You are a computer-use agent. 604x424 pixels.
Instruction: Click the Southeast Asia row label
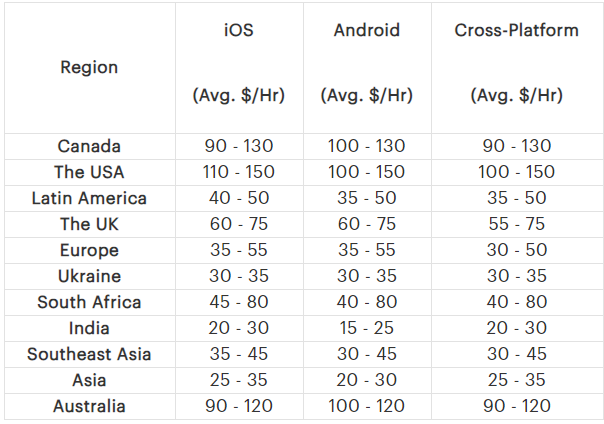point(89,354)
